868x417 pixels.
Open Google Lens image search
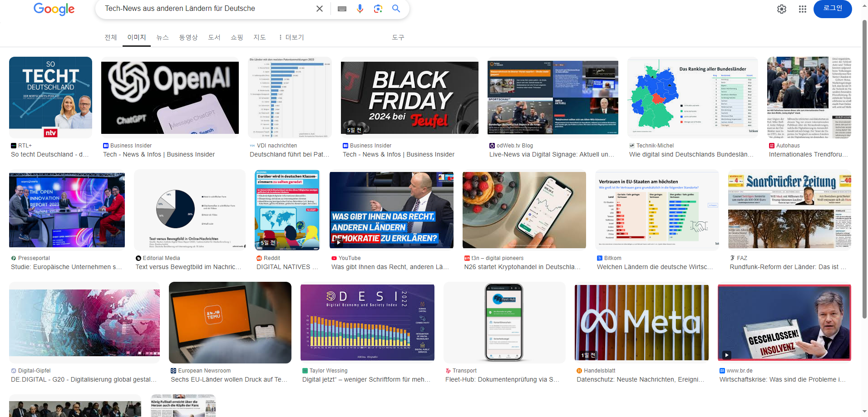tap(378, 9)
